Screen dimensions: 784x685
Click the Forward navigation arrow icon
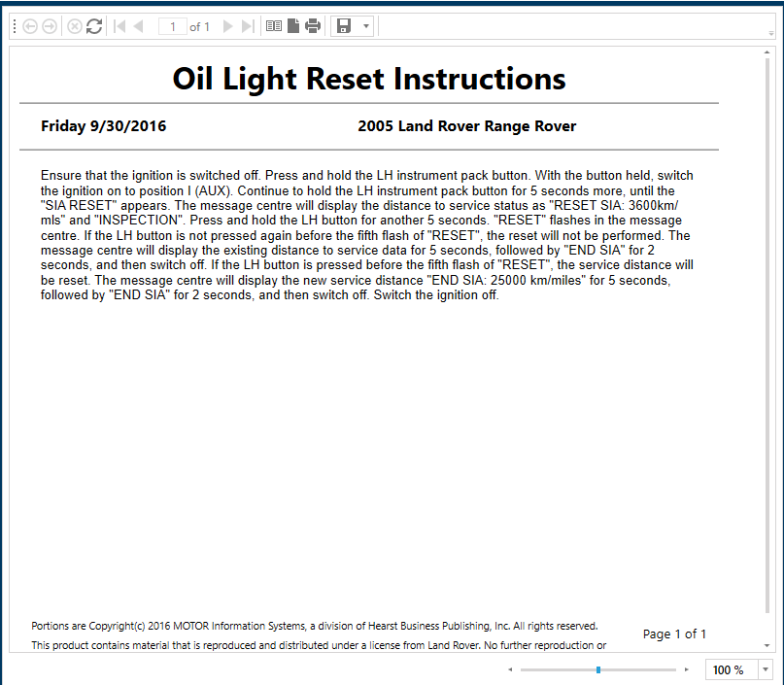(x=50, y=26)
